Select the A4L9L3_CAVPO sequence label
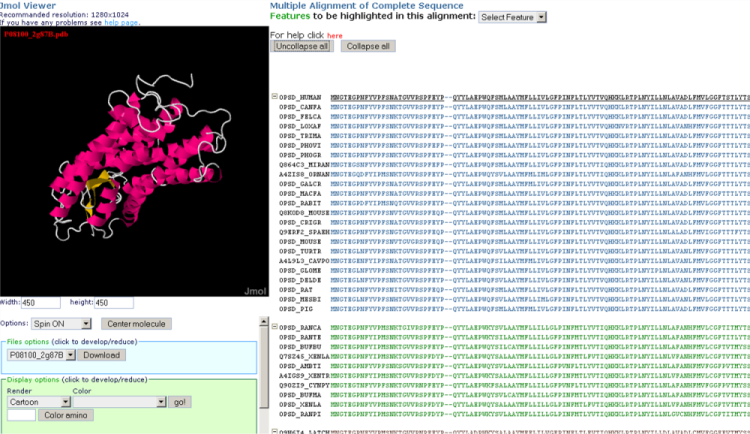Viewport: 750px width, 434px height. coord(305,261)
